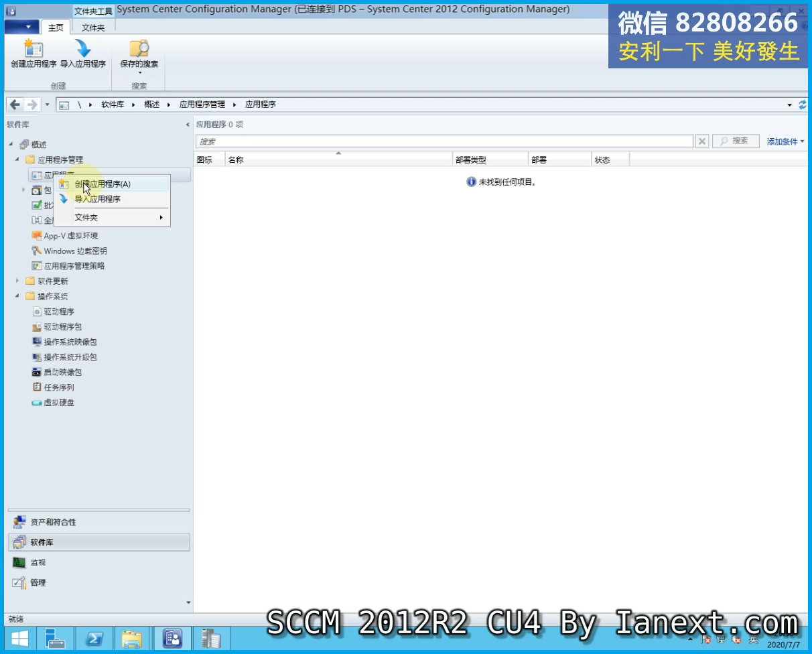
Task: Click the Configuration Manager taskbar icon
Action: point(173,639)
